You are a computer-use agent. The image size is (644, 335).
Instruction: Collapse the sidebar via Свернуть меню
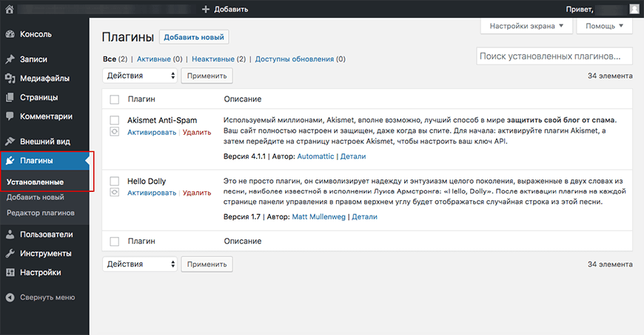pos(47,297)
